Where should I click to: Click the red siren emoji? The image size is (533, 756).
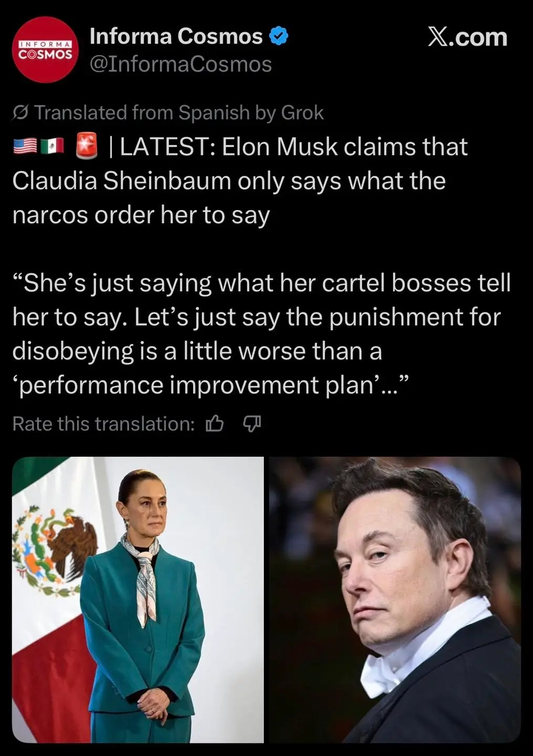point(87,146)
